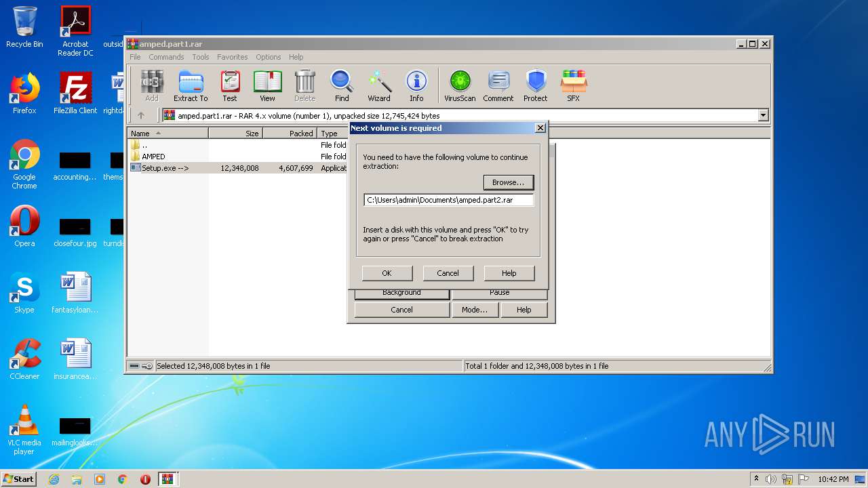Viewport: 868px width, 488px height.
Task: Open Google Chrome desktop shortcut
Action: click(24, 165)
